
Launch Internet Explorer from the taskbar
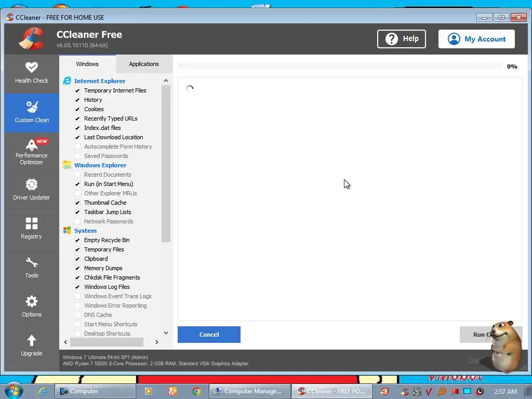click(42, 391)
